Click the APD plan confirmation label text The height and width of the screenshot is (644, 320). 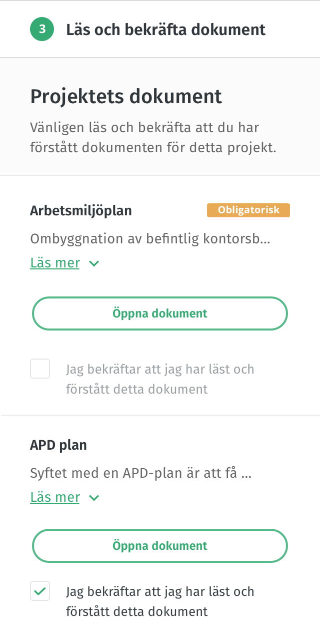pos(160,601)
